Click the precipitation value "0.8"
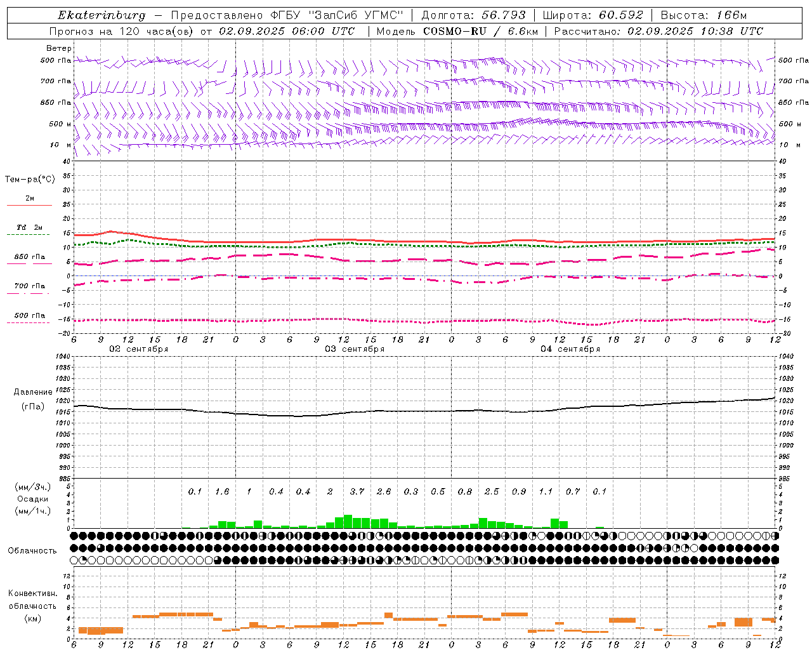The height and width of the screenshot is (650, 812). pyautogui.click(x=465, y=492)
